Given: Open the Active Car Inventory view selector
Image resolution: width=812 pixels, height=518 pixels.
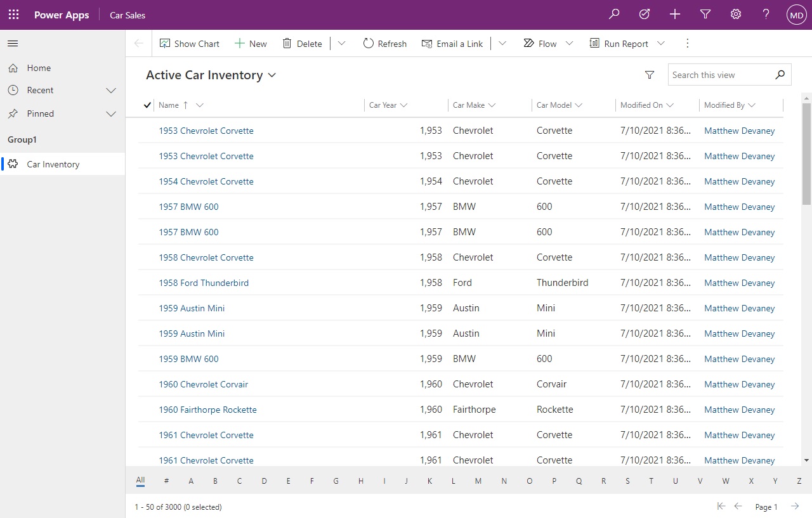Looking at the screenshot, I should (x=272, y=75).
